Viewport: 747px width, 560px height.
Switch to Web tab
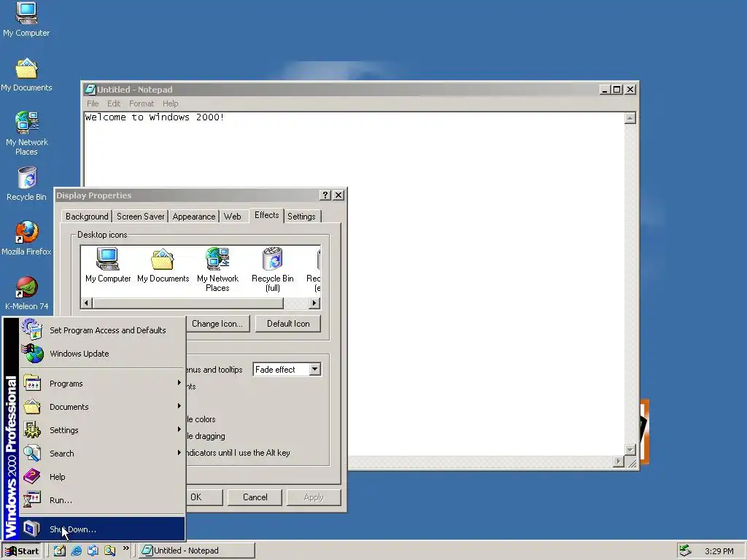click(233, 216)
